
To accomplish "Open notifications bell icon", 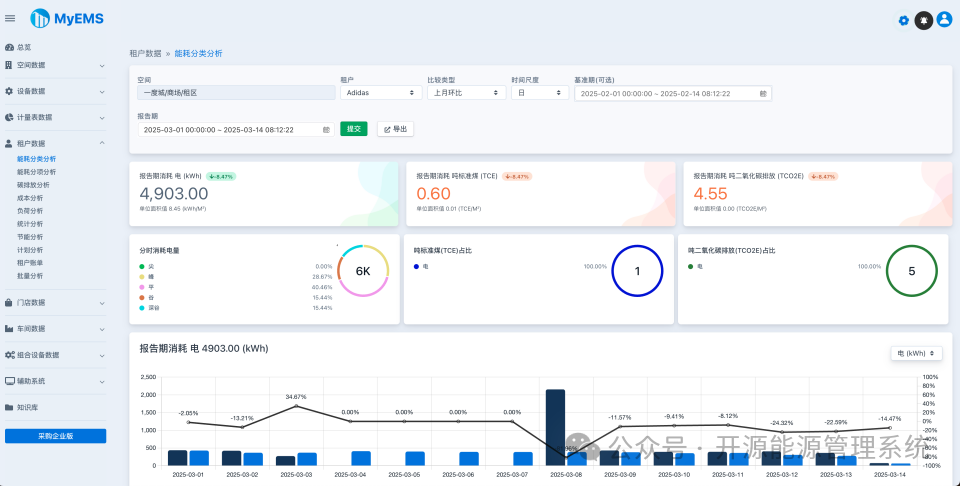I will 924,20.
